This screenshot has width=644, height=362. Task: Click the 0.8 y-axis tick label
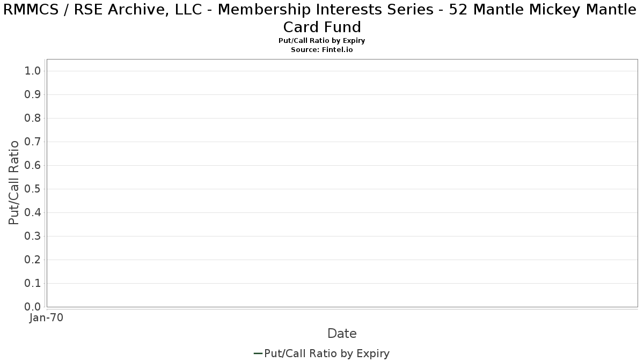pyautogui.click(x=33, y=119)
